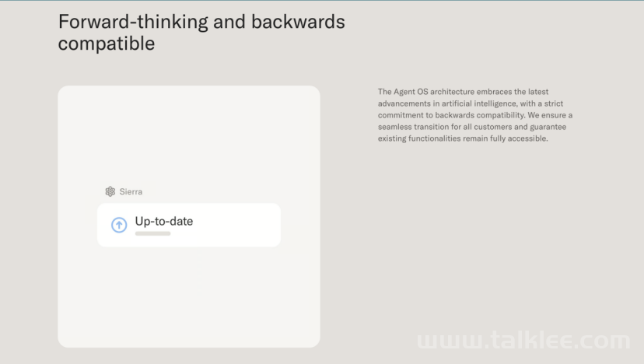Screen dimensions: 644x364
Task: Click the word "thinking" in the heading
Action: (x=173, y=22)
